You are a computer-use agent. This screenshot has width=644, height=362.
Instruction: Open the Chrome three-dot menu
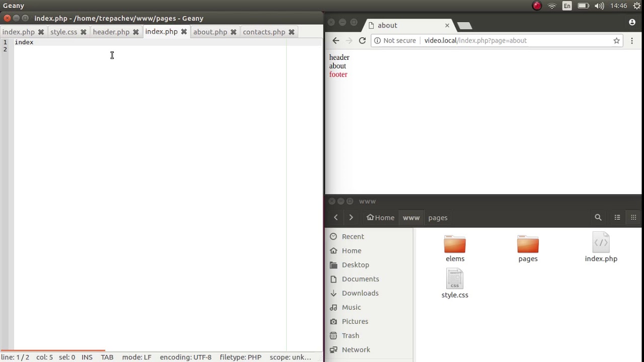[632, 41]
